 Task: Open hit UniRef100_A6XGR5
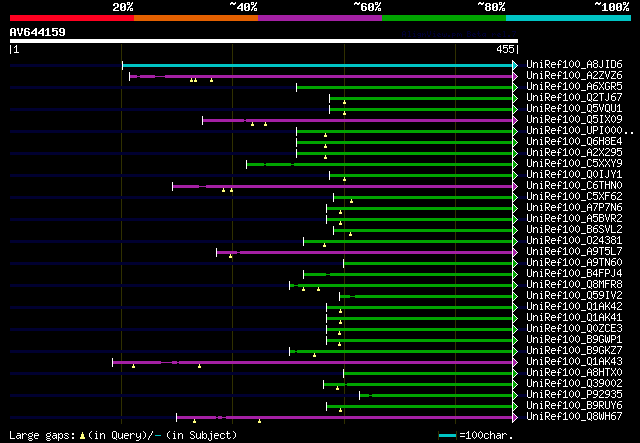click(x=574, y=87)
